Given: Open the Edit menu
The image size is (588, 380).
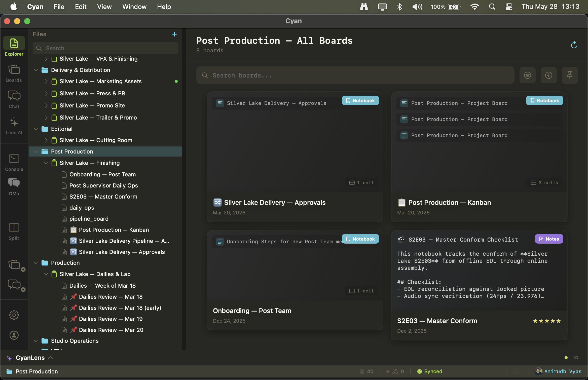Looking at the screenshot, I should 81,7.
